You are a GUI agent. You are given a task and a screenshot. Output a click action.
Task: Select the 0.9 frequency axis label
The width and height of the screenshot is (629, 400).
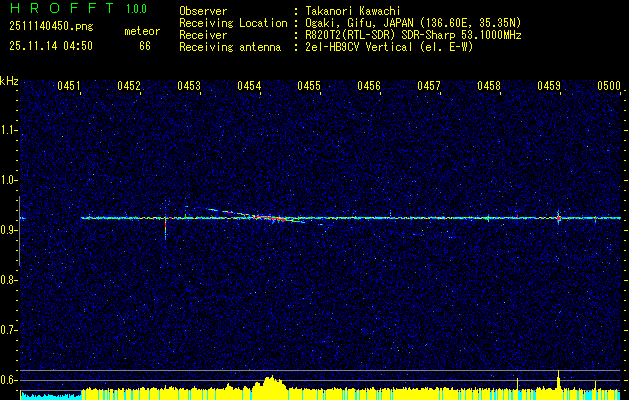[9, 229]
